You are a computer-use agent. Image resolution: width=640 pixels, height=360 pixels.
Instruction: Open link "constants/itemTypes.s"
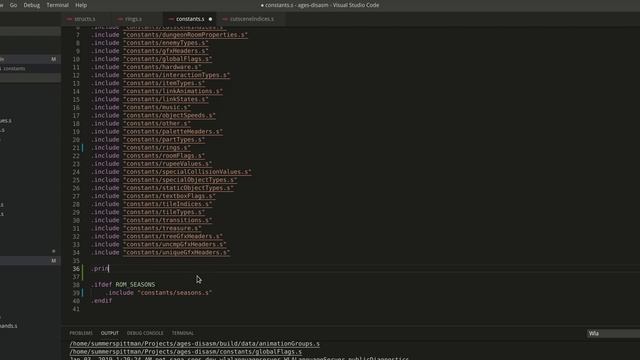point(164,83)
